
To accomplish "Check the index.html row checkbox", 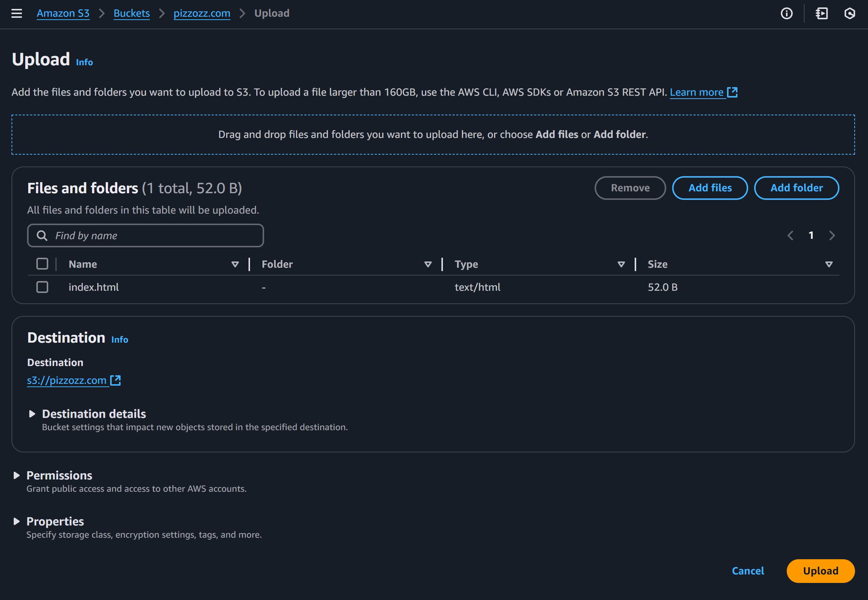I will (42, 287).
